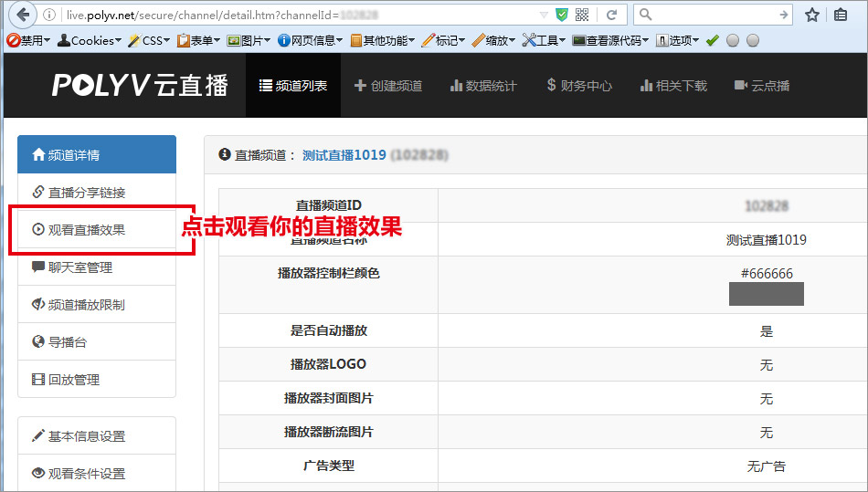Viewport: 868px width, 492px height.
Task: Expand the Cookies dropdown menu
Action: point(90,40)
